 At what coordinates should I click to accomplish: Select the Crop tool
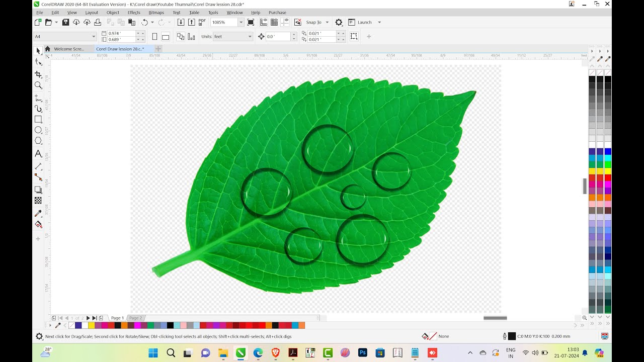(x=38, y=74)
